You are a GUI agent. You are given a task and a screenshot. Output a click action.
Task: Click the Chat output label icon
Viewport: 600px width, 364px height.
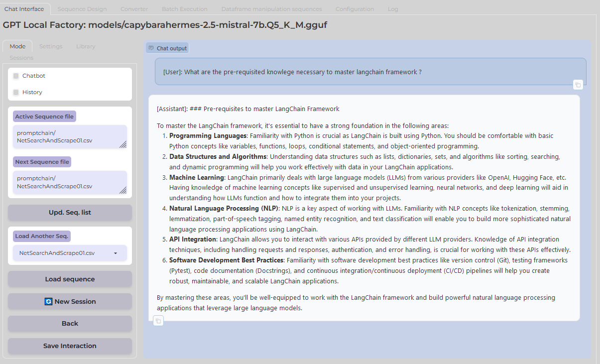[151, 48]
